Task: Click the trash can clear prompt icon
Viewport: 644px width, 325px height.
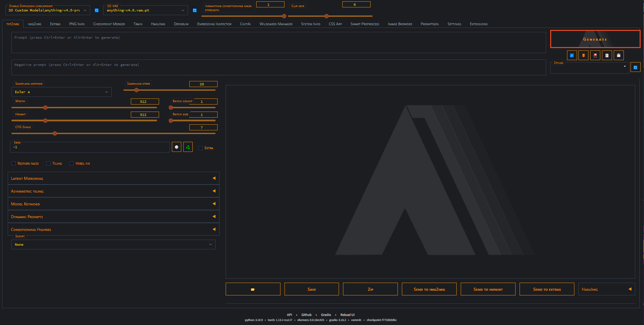Action: click(x=583, y=55)
